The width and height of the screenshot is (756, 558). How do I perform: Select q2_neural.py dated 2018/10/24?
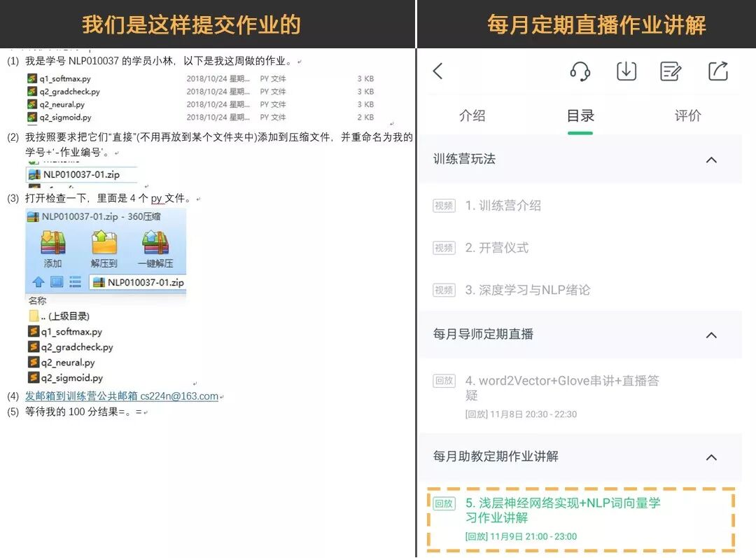201,104
